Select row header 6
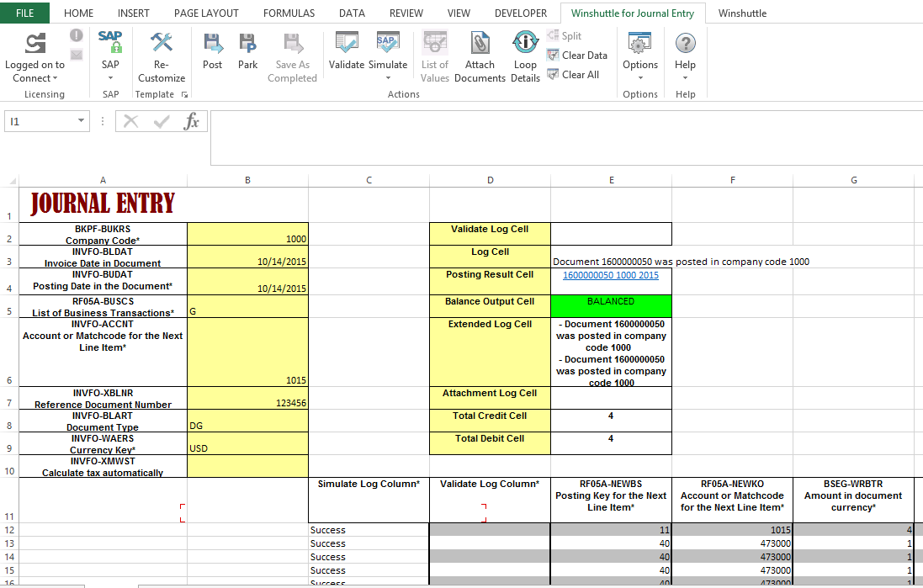This screenshot has width=923, height=588. click(x=8, y=352)
